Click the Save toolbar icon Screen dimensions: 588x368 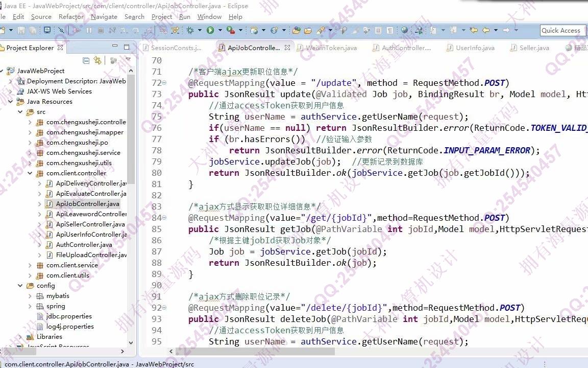(21, 30)
